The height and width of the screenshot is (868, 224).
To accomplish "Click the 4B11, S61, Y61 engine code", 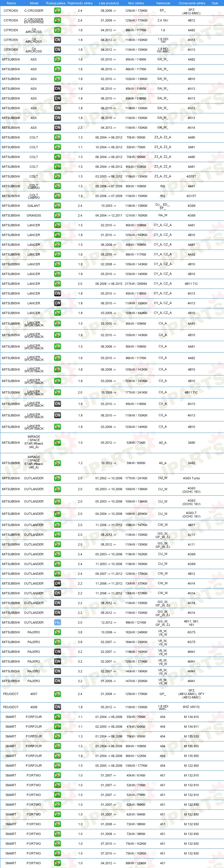I will click(x=191, y=623).
